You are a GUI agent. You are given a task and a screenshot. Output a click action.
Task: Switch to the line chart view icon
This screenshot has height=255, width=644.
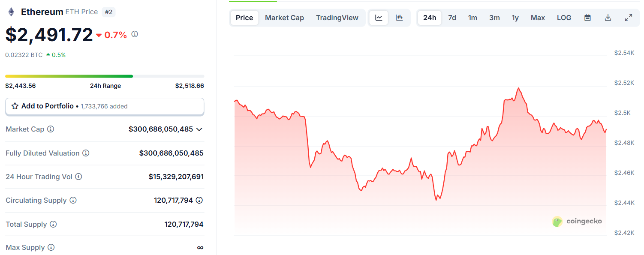pos(379,18)
